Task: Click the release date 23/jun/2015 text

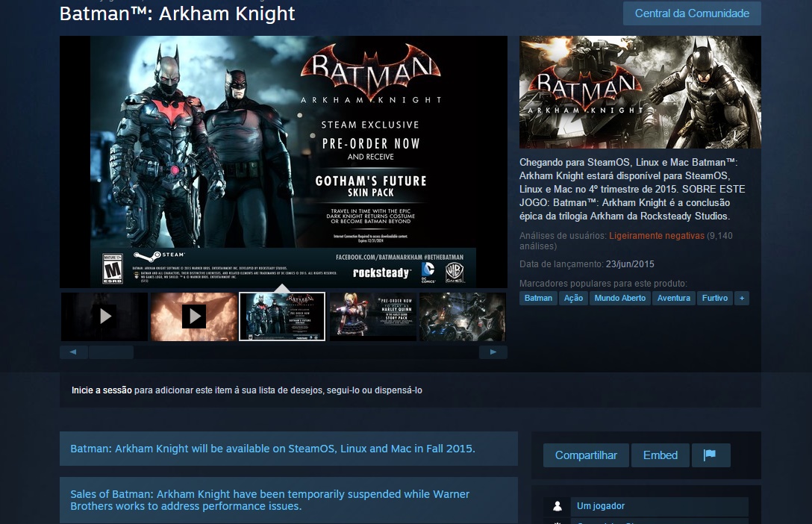Action: coord(630,264)
